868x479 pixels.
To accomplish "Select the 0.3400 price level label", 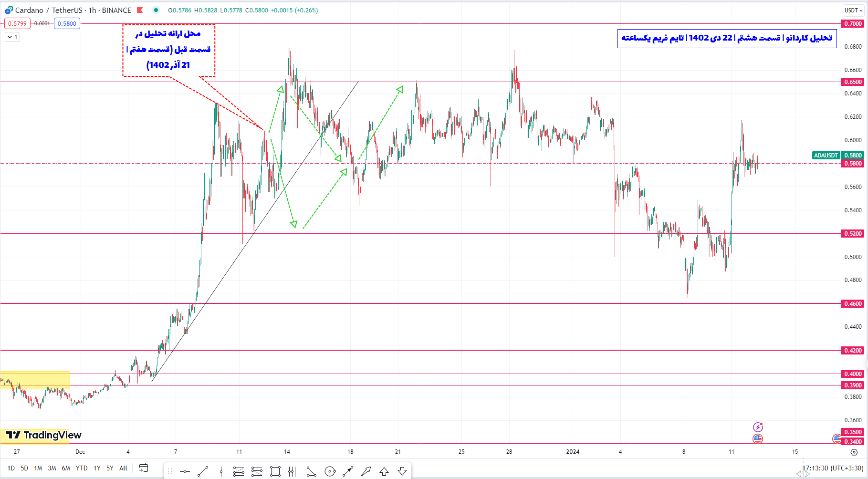I will 853,441.
